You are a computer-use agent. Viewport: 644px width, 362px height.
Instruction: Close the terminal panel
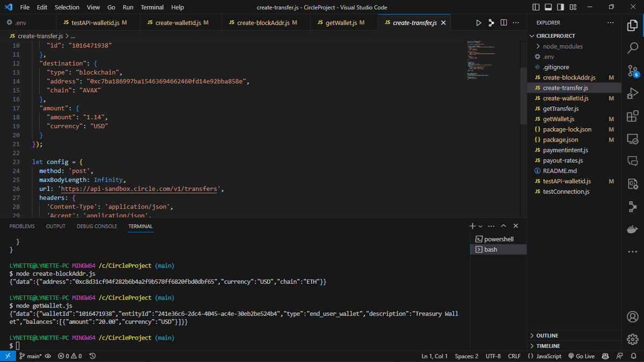click(x=516, y=226)
